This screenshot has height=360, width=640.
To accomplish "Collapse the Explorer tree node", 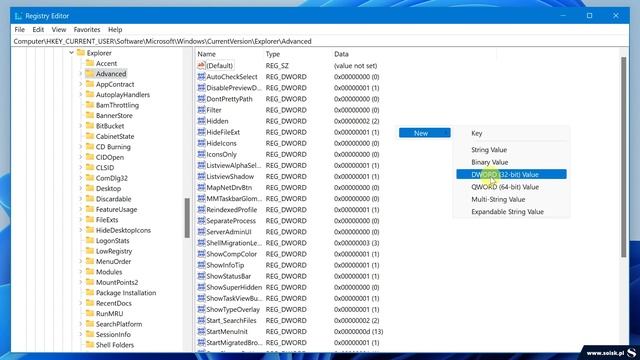I will tap(71, 53).
